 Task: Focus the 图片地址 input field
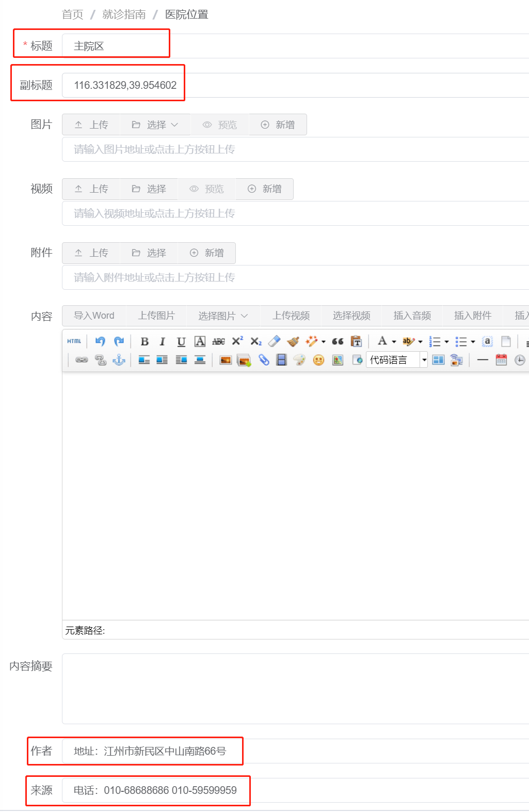pos(295,149)
